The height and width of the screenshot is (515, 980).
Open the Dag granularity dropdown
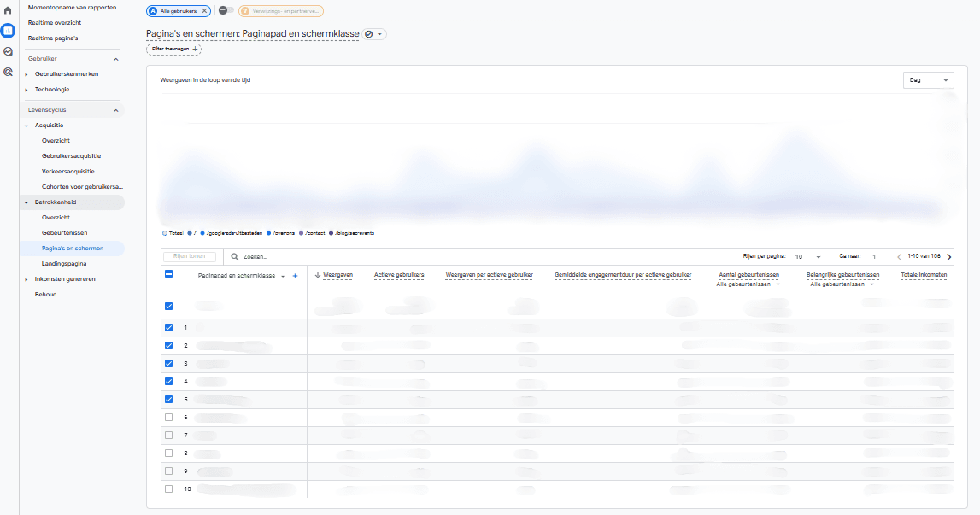(928, 80)
